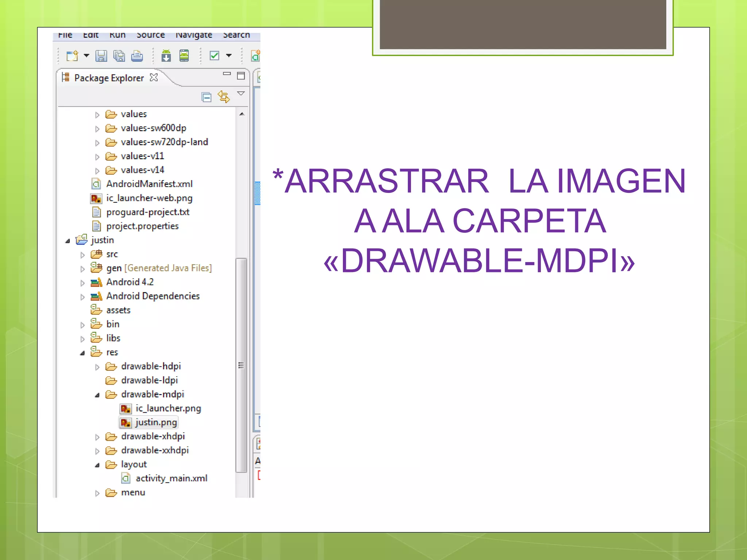The image size is (747, 560).
Task: Click the AndroidManifest.xml file icon
Action: click(x=96, y=184)
